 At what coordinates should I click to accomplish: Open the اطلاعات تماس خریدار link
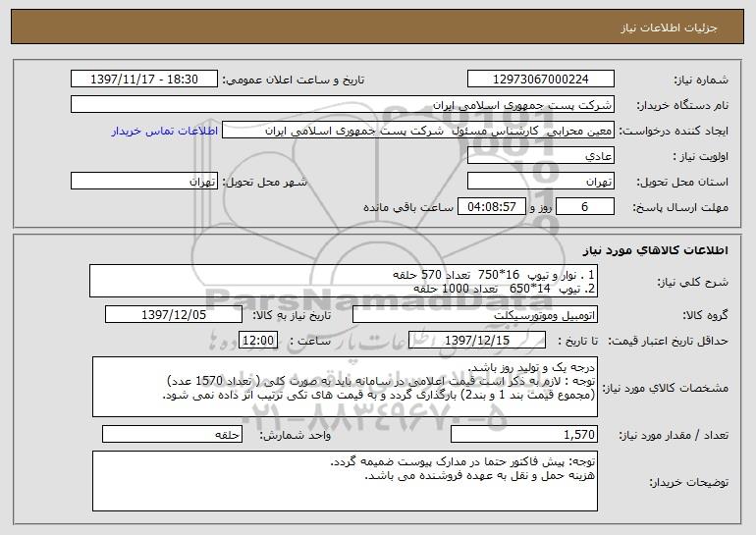[x=165, y=132]
